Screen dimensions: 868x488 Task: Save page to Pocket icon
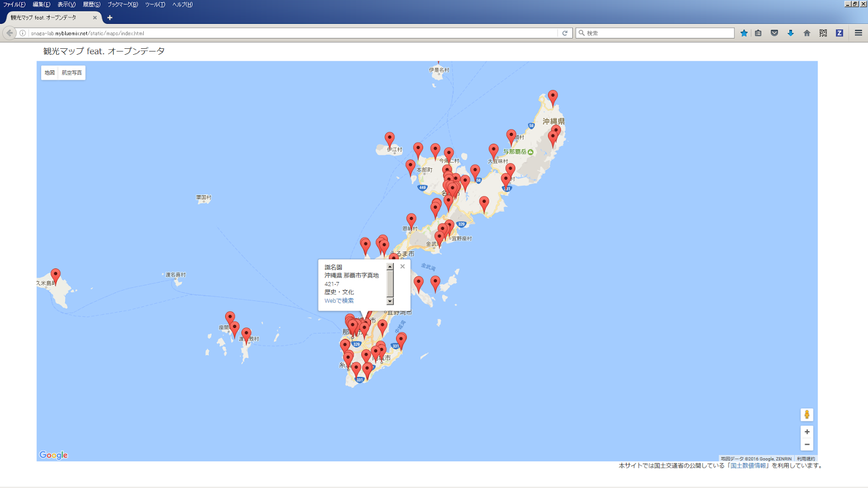(775, 33)
